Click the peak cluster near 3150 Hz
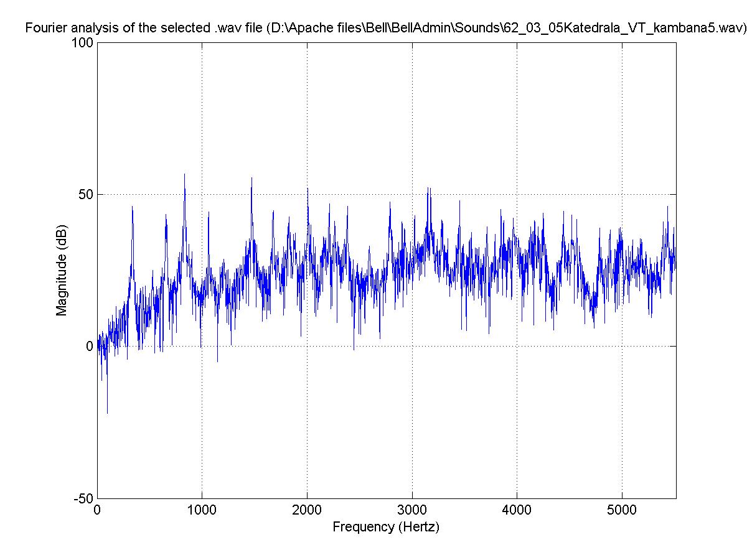Viewport: 747px width, 560px height. 428,189
